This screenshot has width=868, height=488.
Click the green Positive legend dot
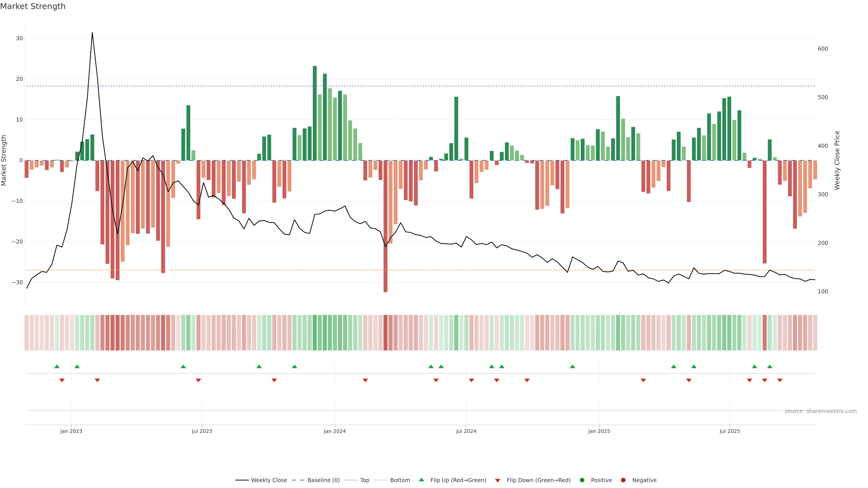point(582,480)
